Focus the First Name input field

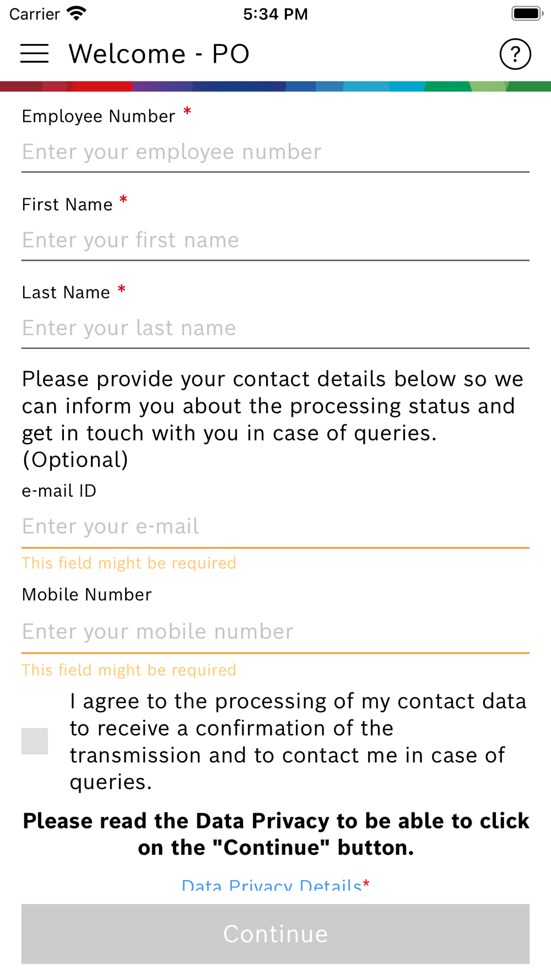(275, 240)
